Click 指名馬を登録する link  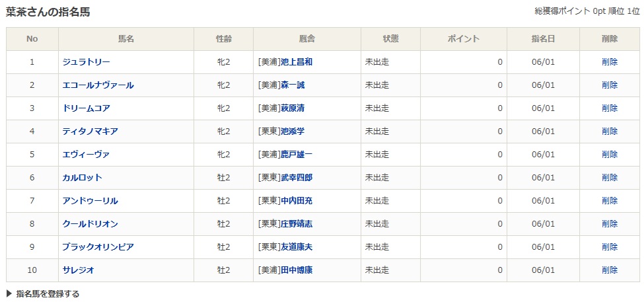[48, 294]
